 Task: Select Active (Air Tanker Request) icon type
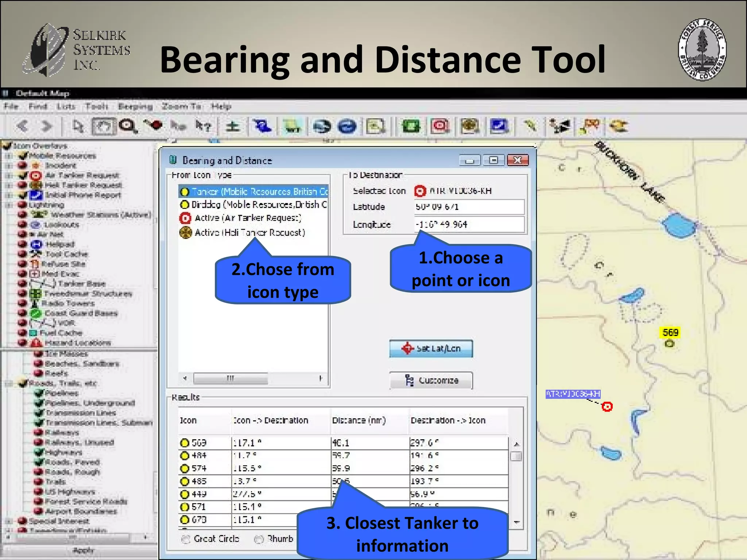coord(241,218)
